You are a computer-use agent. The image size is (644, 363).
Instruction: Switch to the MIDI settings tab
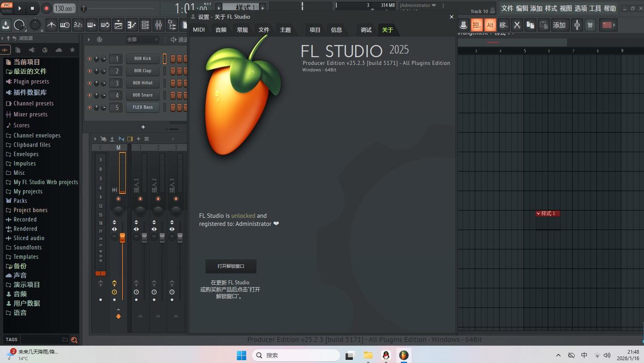[199, 30]
